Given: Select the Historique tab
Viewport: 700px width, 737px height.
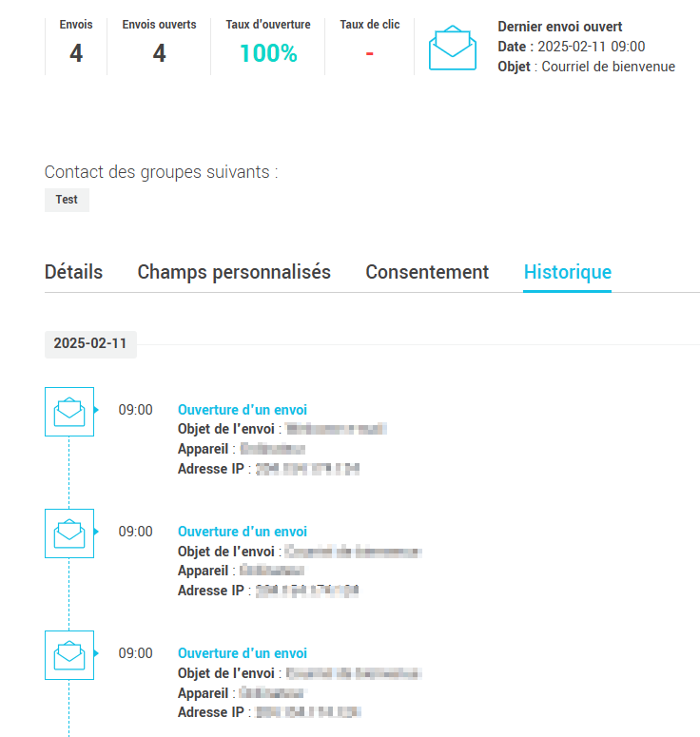Looking at the screenshot, I should (567, 272).
